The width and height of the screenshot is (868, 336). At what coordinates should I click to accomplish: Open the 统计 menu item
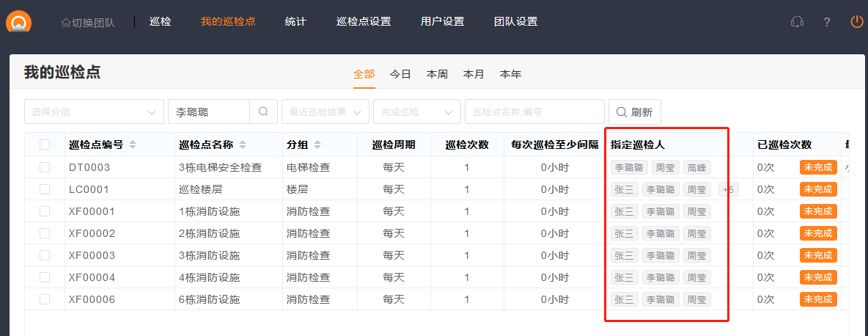(295, 21)
